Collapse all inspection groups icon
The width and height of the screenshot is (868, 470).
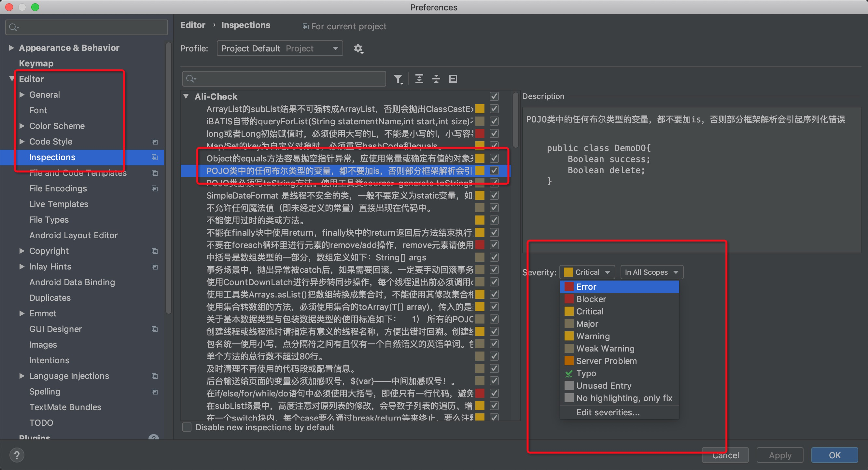[436, 78]
